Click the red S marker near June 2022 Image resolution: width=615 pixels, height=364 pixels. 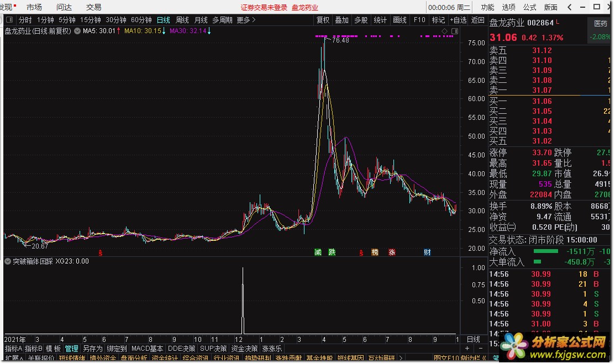[361, 253]
